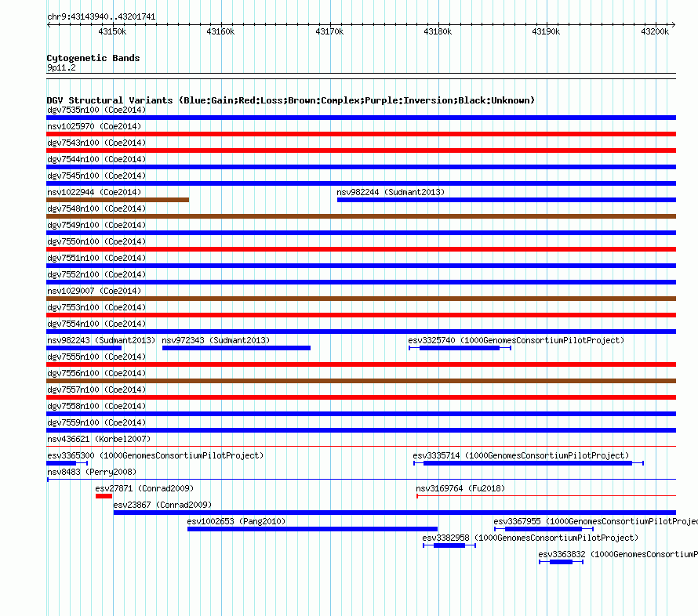Viewport: 698px width, 616px height.
Task: Click the 43150k ruler position label
Action: click(112, 31)
